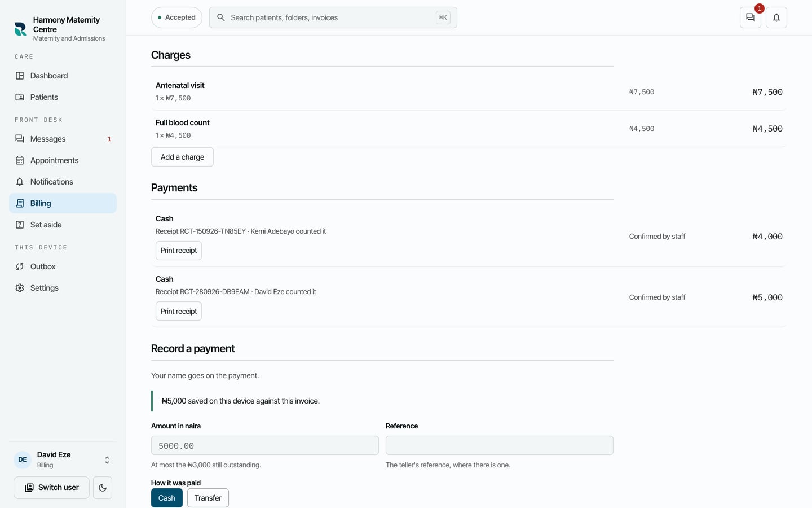
Task: Click the Reference input field
Action: [x=500, y=445]
